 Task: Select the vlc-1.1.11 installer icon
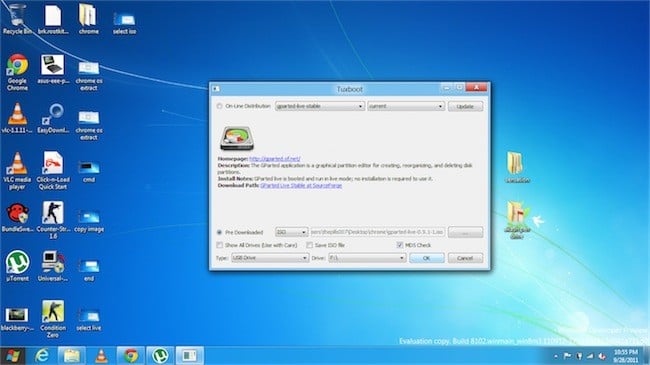pos(17,118)
